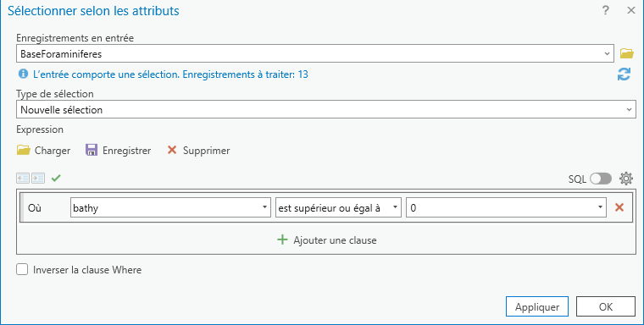This screenshot has height=325, width=644.
Task: Check Inverser la clause Where box
Action: point(22,270)
